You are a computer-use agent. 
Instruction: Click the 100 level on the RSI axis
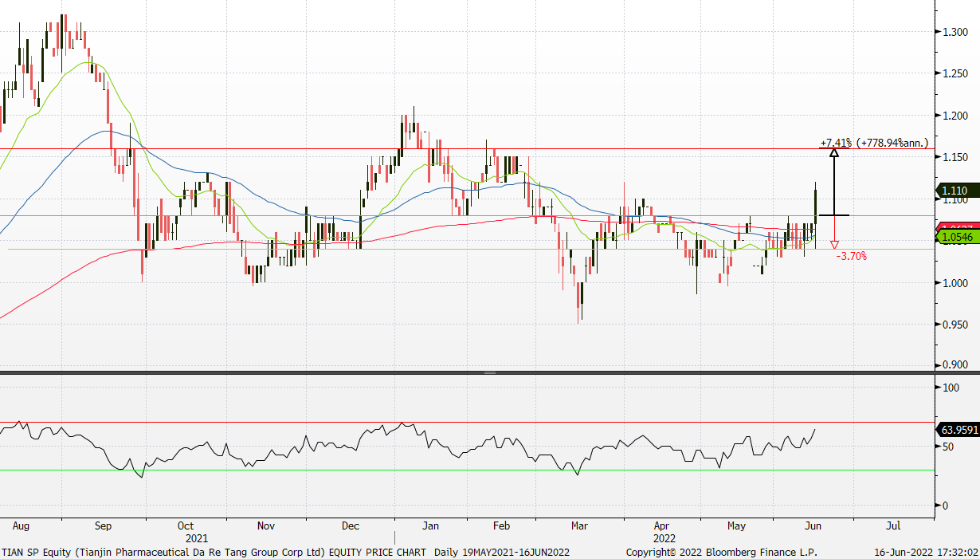pos(950,388)
